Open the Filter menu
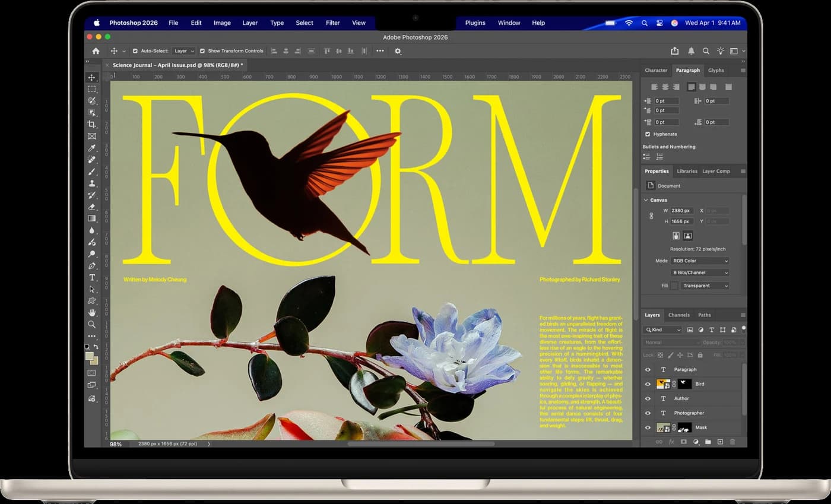The height and width of the screenshot is (504, 831). [x=332, y=23]
